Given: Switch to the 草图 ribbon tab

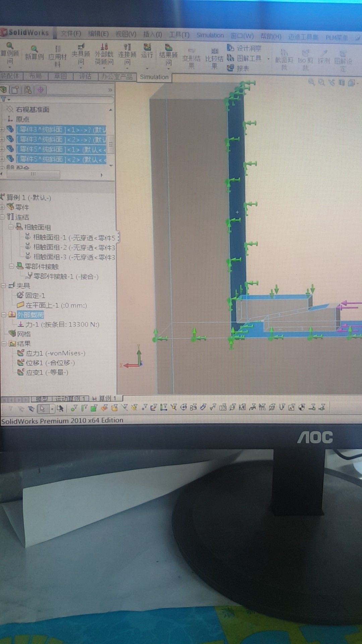Looking at the screenshot, I should click(60, 76).
